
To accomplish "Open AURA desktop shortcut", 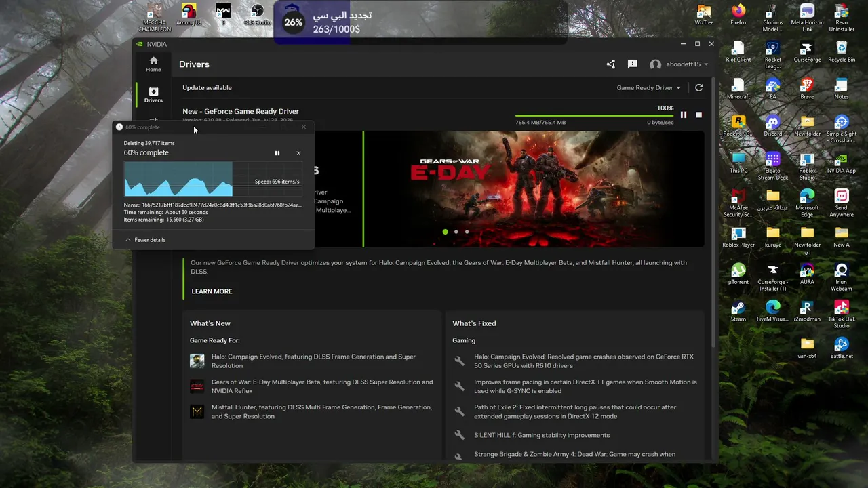I will coord(807,274).
